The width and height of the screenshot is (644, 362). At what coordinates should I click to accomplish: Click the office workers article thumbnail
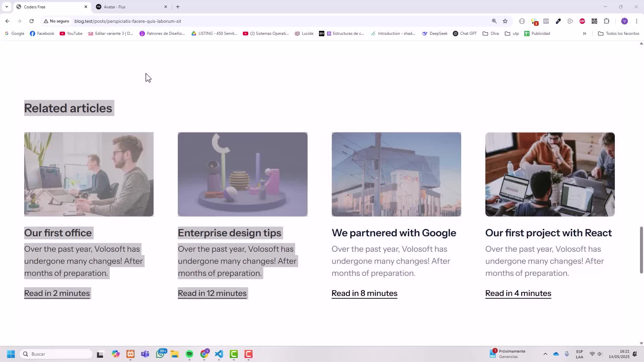tap(89, 174)
